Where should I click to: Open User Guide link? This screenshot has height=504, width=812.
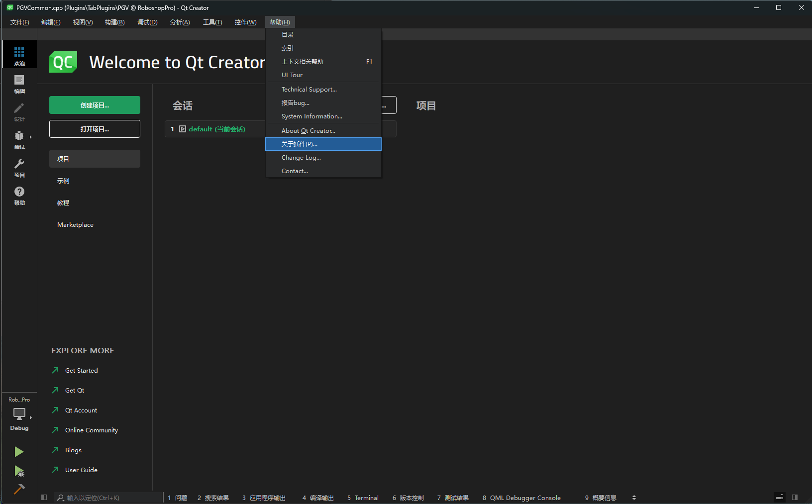75,470
